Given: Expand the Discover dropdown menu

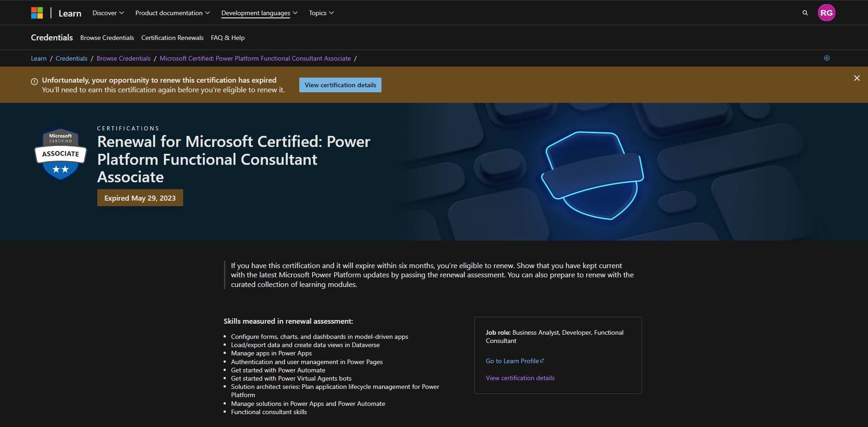Looking at the screenshot, I should (x=108, y=13).
